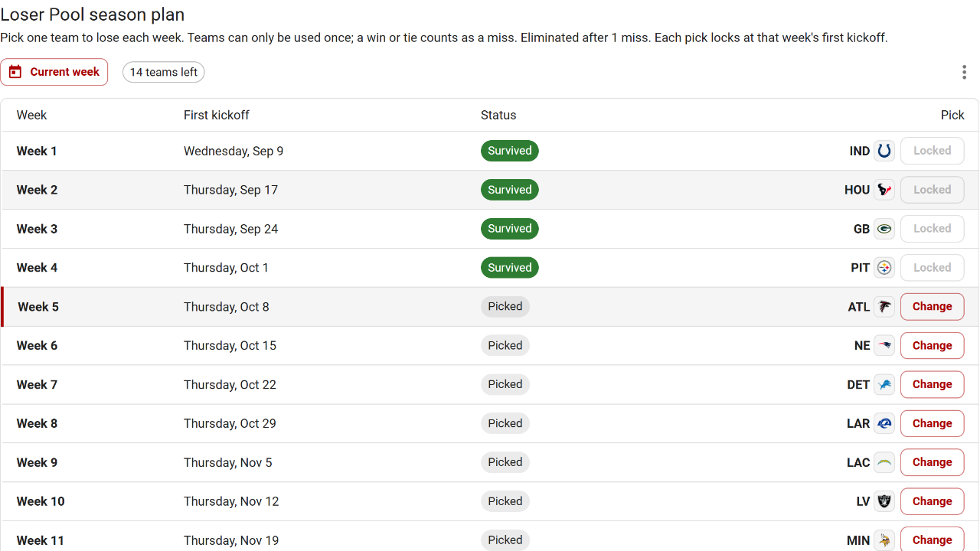
Task: Change the Week 10 LV pick
Action: [932, 501]
